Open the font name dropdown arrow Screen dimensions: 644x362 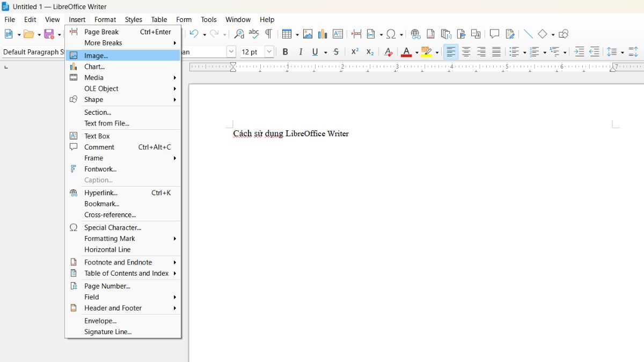tap(231, 52)
